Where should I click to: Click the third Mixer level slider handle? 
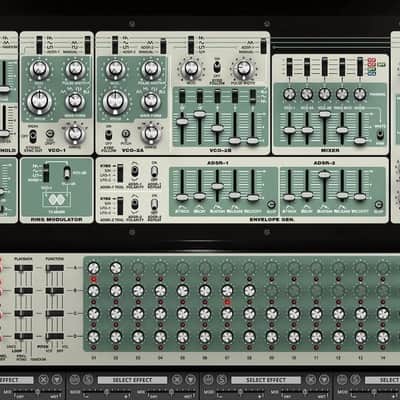pyautogui.click(x=325, y=114)
